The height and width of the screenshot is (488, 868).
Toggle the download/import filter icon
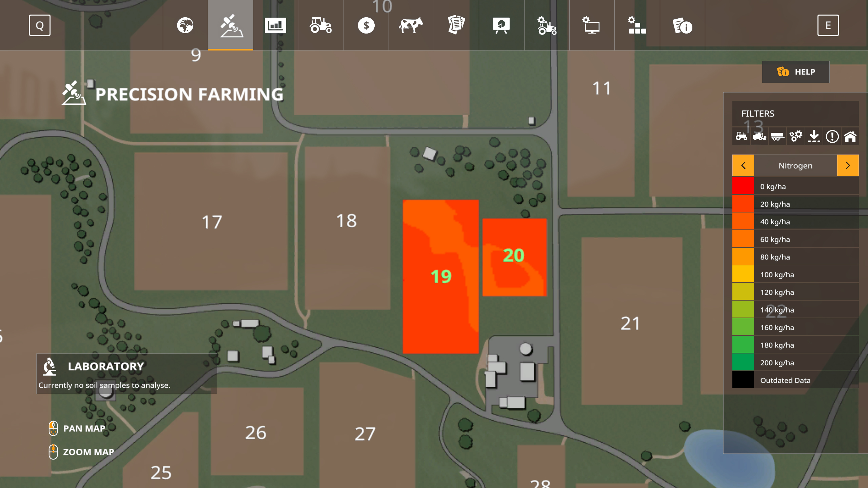tap(814, 136)
